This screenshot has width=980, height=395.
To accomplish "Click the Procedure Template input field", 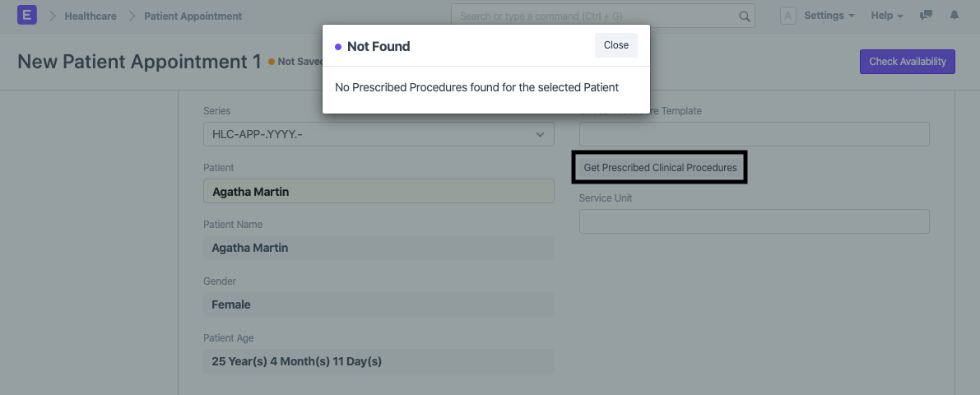I will (x=755, y=134).
